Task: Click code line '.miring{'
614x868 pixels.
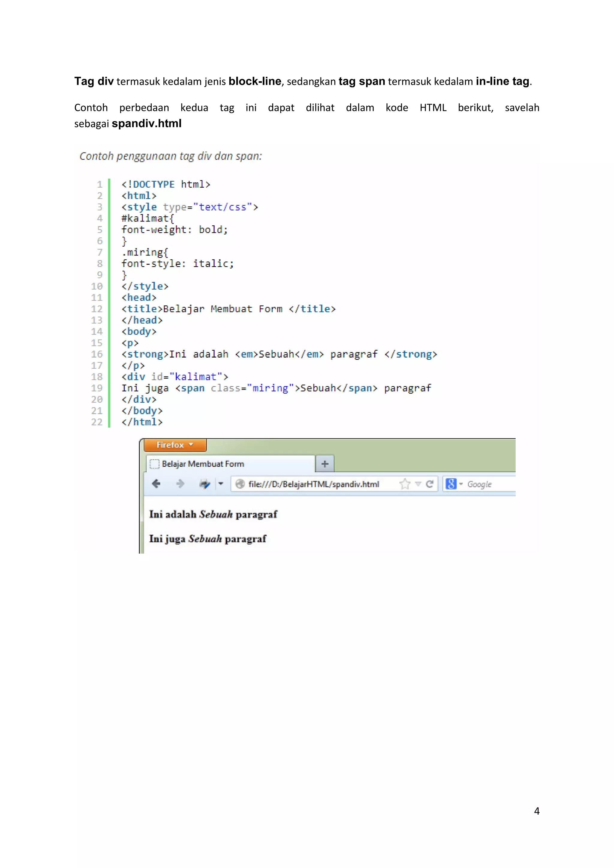Action: [x=145, y=253]
